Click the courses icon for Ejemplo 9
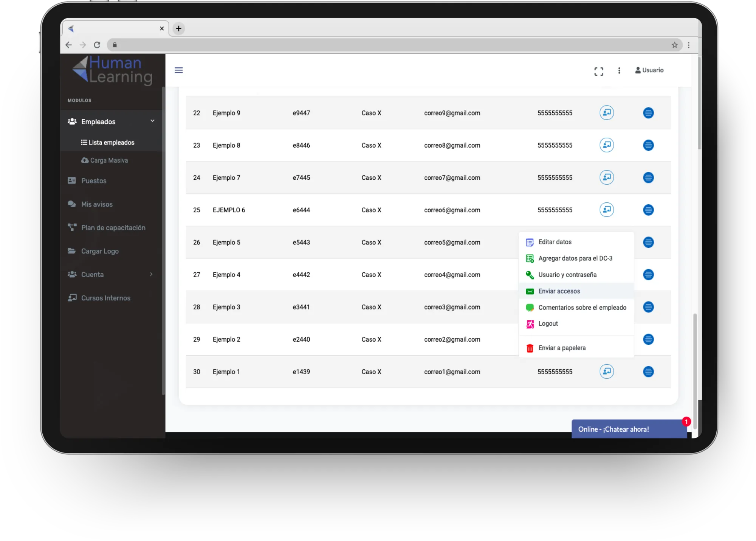 [x=607, y=113]
